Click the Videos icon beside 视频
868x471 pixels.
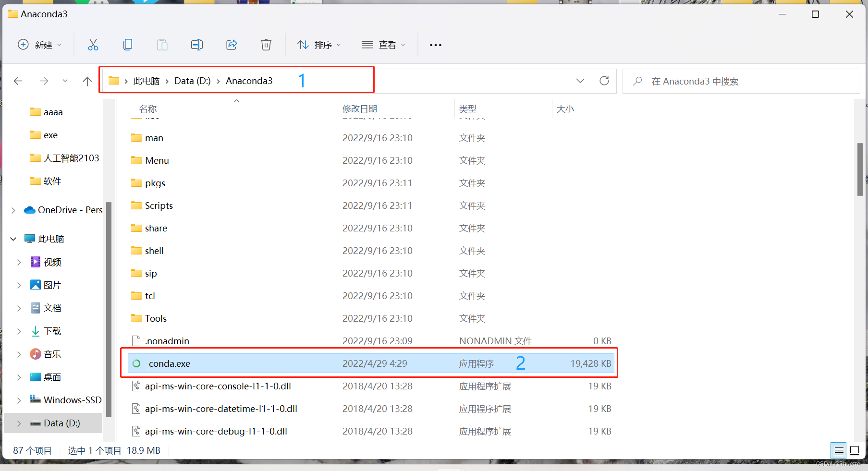click(x=36, y=262)
